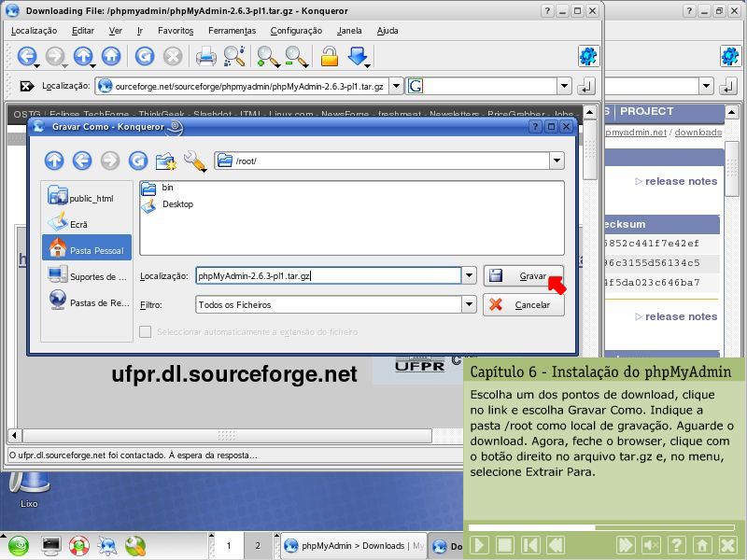747x560 pixels.
Task: Reload the folder view in save dialog
Action: [138, 161]
